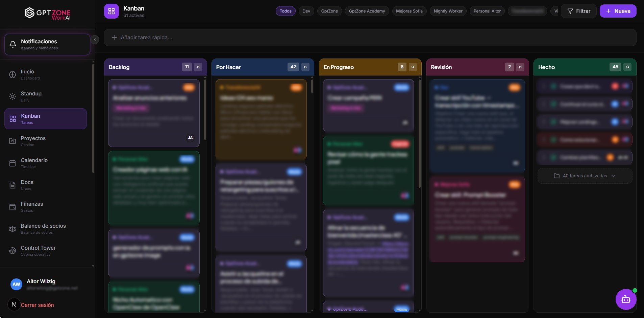644x318 pixels.
Task: Open the floating robot assistant button
Action: [626, 299]
